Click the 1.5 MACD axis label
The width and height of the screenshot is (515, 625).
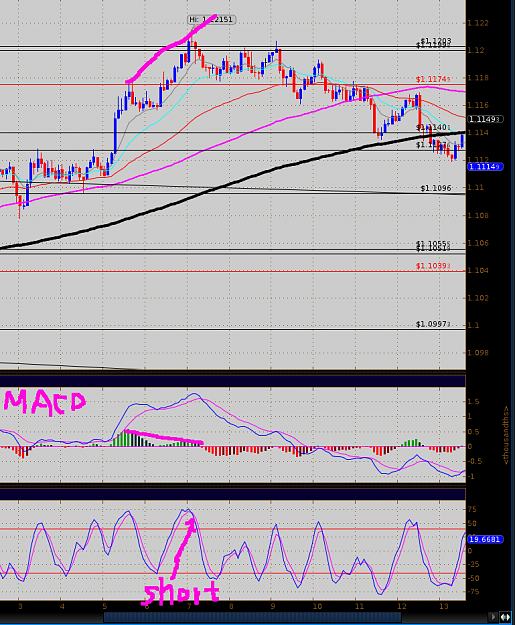coord(473,401)
